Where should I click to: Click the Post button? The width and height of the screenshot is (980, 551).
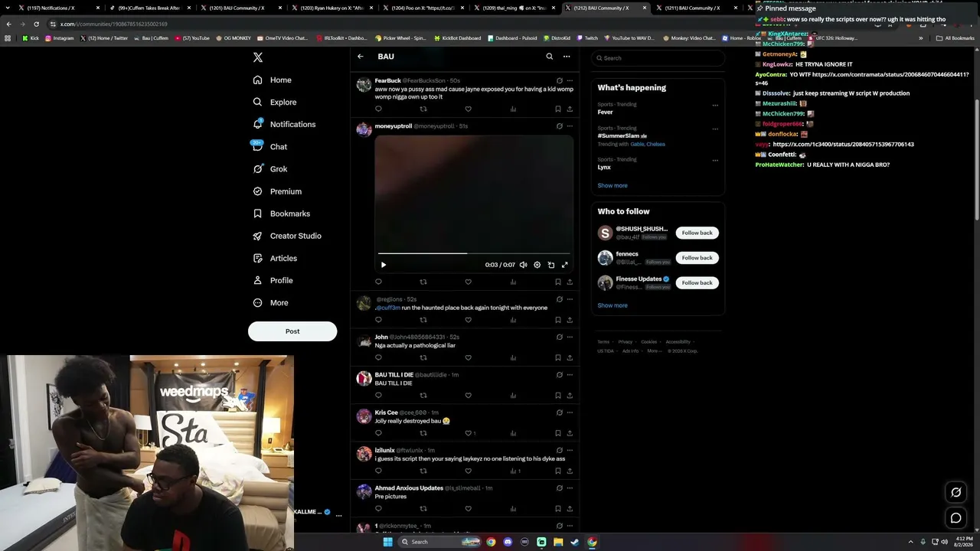(292, 331)
